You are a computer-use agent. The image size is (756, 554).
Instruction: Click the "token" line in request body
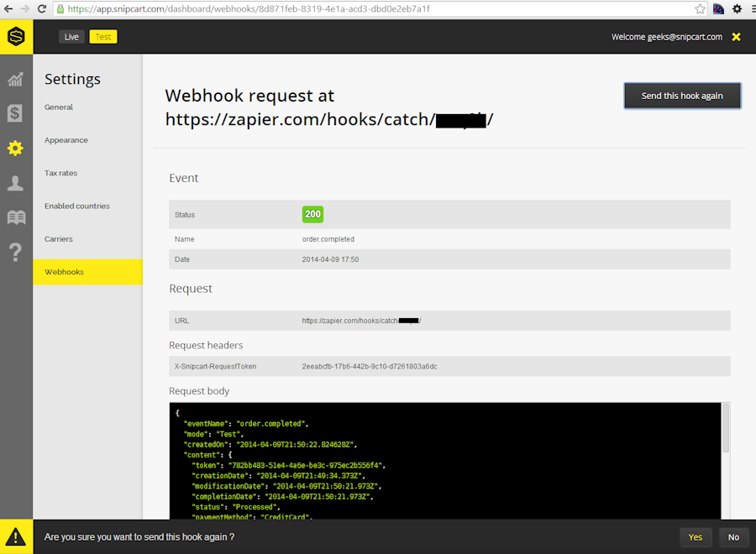pos(288,465)
